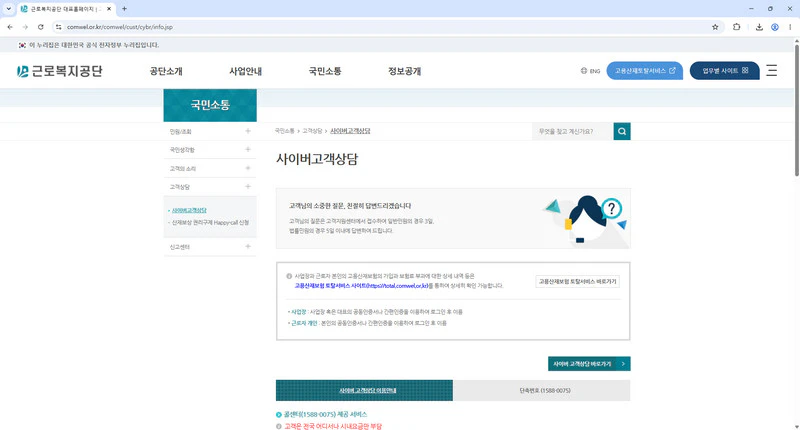Toggle the 고객상담 sidebar section
The width and height of the screenshot is (800, 430).
coord(210,187)
